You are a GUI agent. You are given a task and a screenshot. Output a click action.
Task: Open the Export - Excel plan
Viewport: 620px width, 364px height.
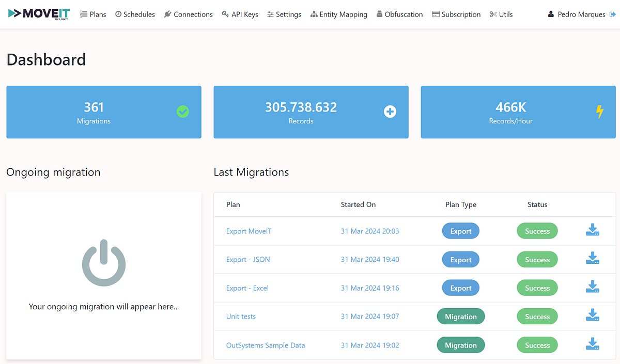[247, 288]
